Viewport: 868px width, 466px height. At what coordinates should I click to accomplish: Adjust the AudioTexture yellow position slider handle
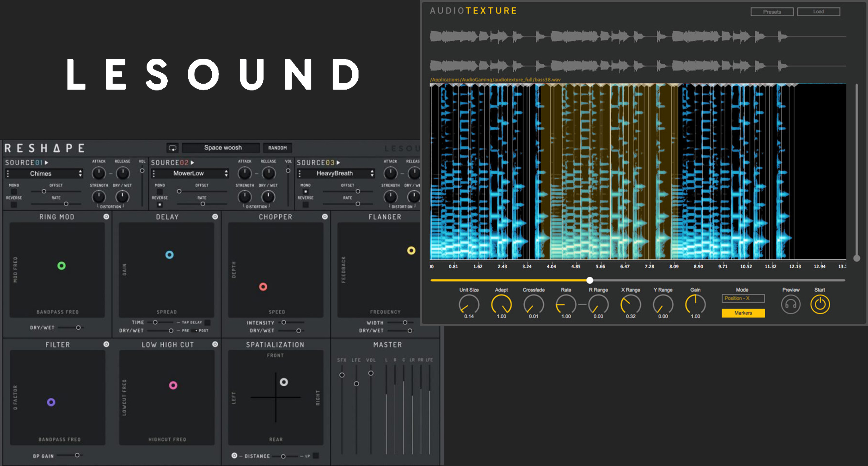(589, 280)
